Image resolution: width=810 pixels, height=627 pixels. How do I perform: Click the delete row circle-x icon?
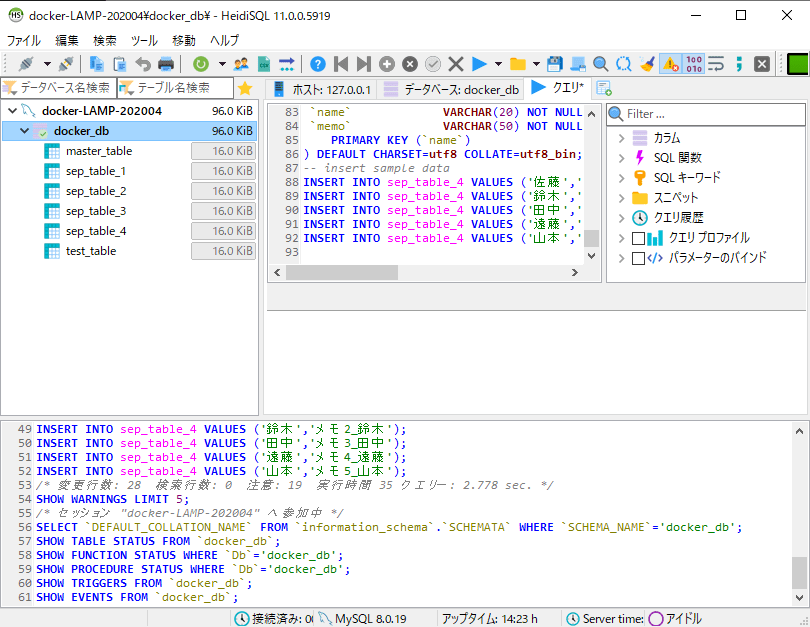410,64
